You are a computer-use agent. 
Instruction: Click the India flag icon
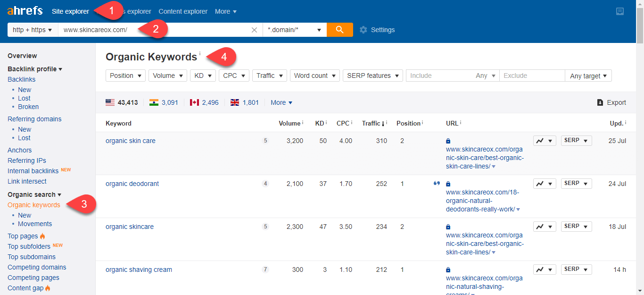click(154, 102)
